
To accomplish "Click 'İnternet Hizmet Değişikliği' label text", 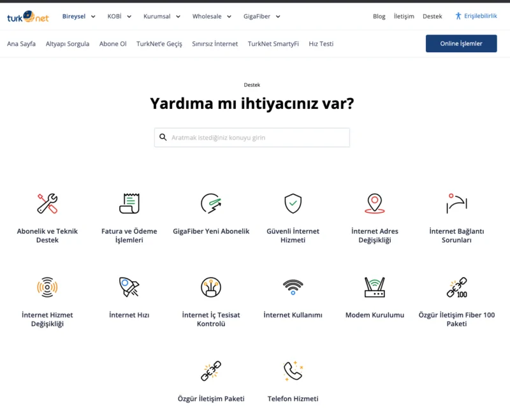I will (x=47, y=319).
